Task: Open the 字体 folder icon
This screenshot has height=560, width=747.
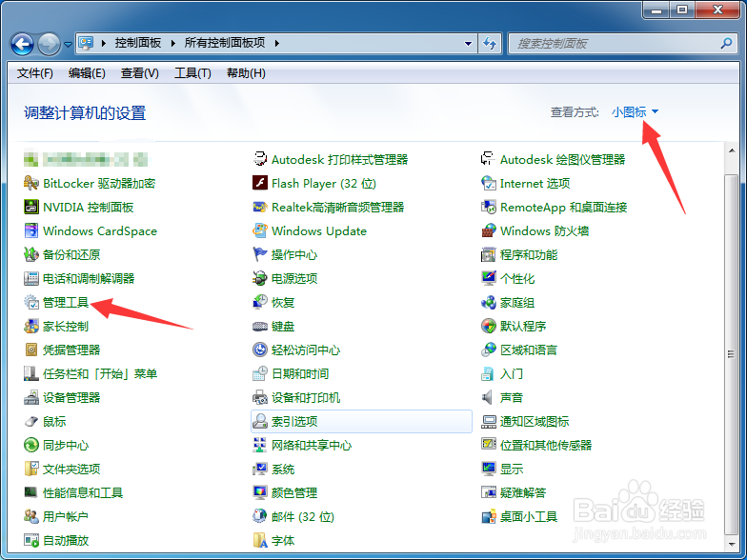Action: (x=259, y=541)
